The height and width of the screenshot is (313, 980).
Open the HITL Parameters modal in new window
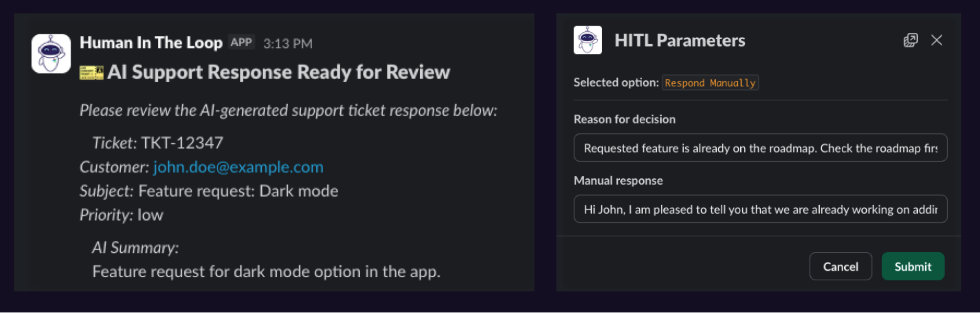coord(910,40)
